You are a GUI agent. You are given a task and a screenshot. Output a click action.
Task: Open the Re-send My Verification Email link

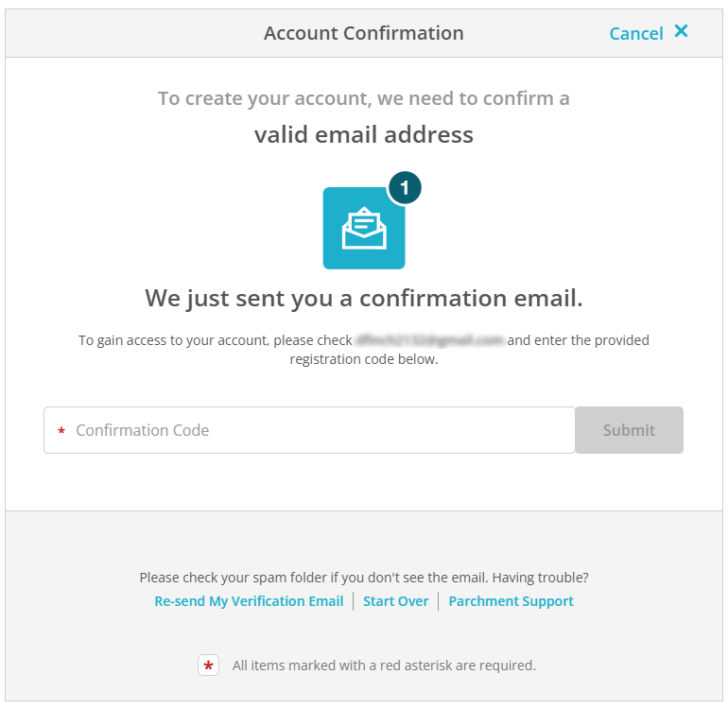click(x=249, y=601)
